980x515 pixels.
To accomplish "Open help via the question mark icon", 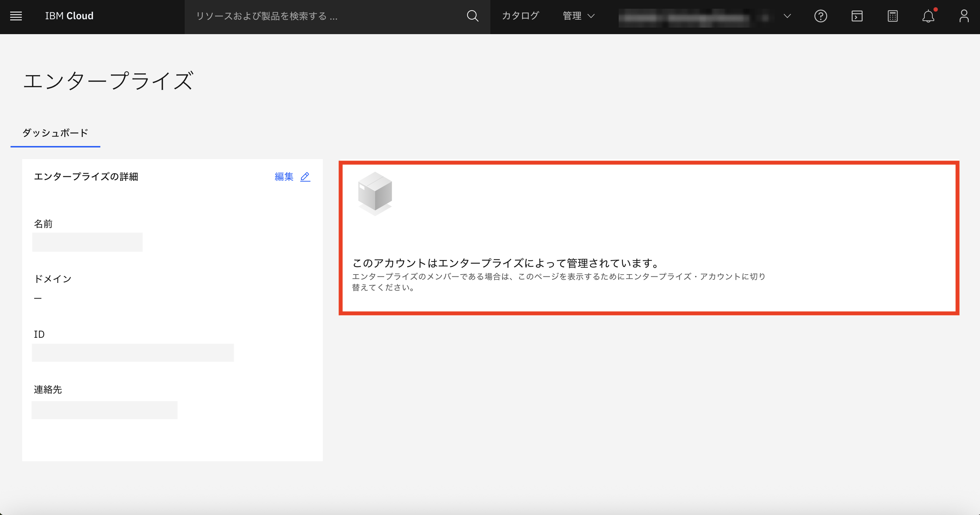I will click(x=821, y=16).
